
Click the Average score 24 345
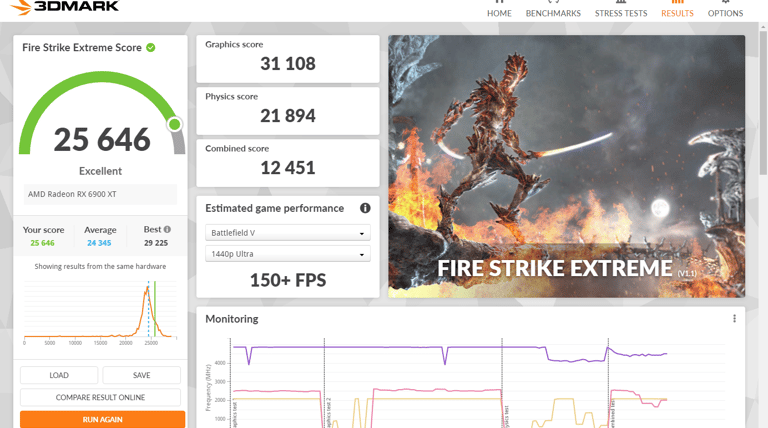99,243
